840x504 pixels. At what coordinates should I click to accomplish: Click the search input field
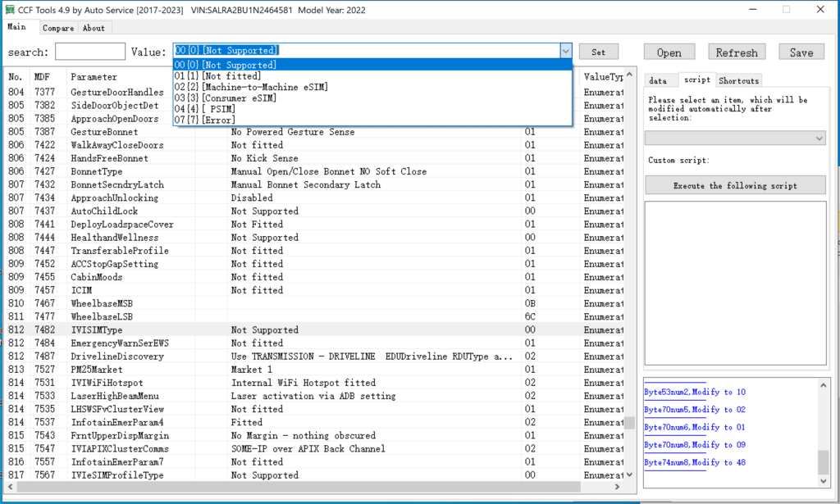[x=90, y=52]
